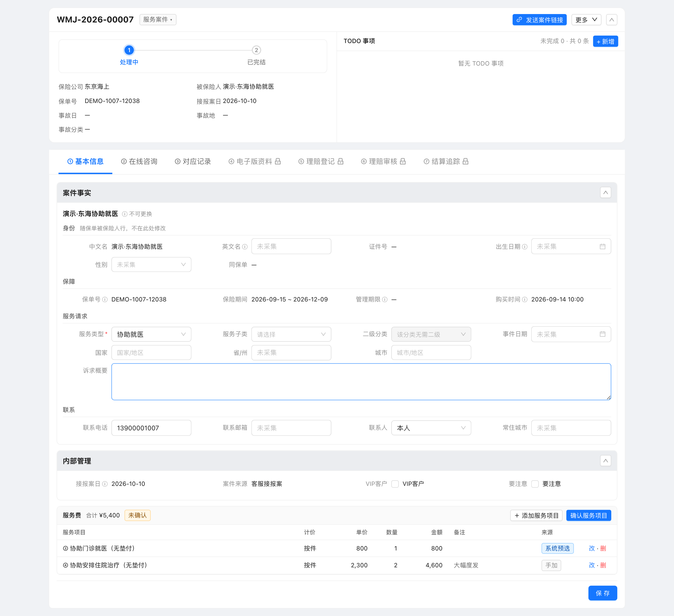Viewport: 674px width, 616px height.
Task: Click lock icon on 理赔登记 tab
Action: 340,162
